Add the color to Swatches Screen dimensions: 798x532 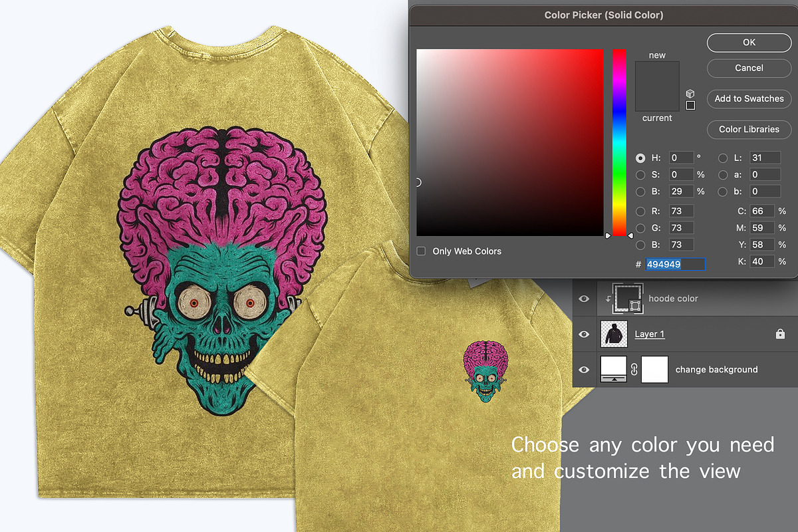click(x=749, y=98)
